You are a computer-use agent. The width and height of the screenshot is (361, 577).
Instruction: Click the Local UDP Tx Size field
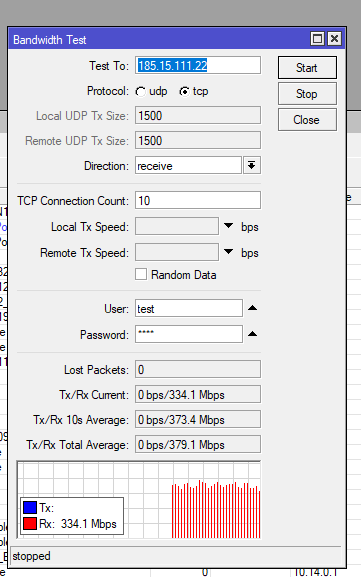pyautogui.click(x=198, y=115)
